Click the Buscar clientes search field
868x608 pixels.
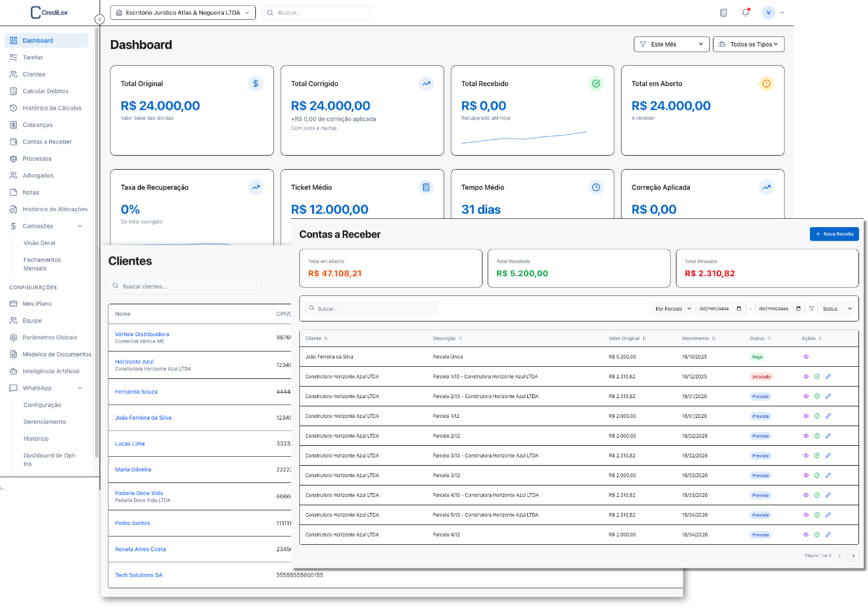coord(185,285)
